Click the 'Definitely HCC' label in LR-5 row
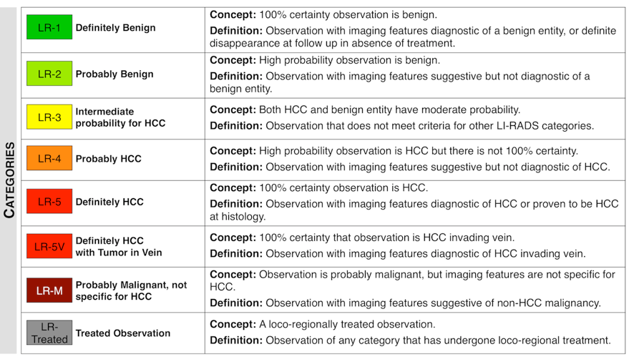The height and width of the screenshot is (362, 644). [x=109, y=202]
